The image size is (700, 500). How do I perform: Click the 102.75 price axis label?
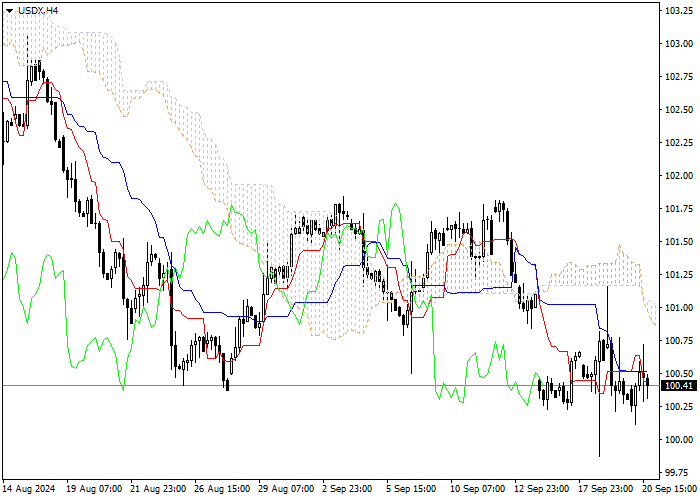[x=679, y=77]
